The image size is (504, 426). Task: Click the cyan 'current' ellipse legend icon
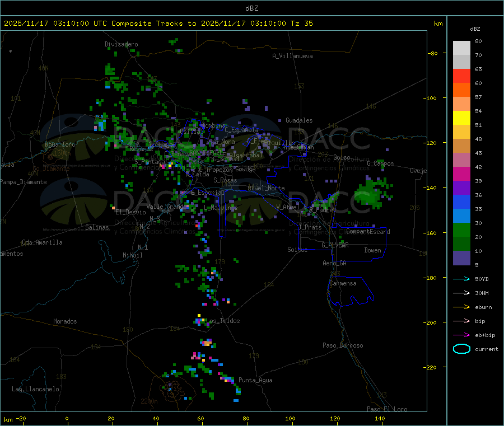[461, 349]
